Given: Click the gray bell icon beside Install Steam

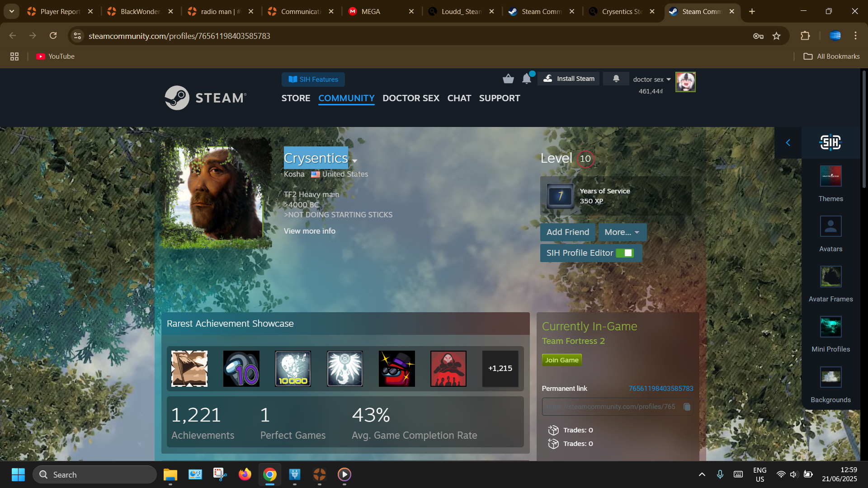Looking at the screenshot, I should (x=616, y=79).
